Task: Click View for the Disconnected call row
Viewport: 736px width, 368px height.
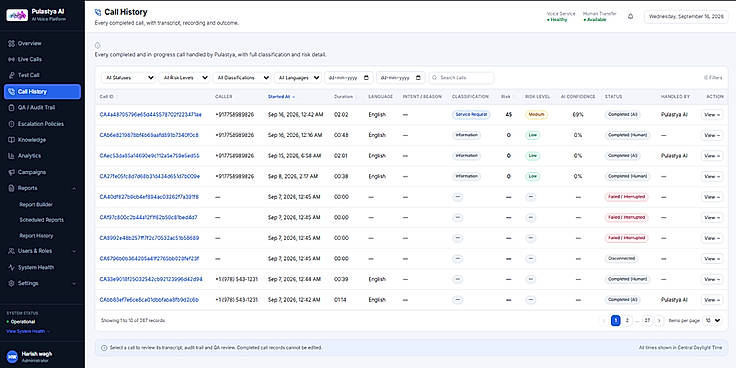Action: [x=712, y=259]
